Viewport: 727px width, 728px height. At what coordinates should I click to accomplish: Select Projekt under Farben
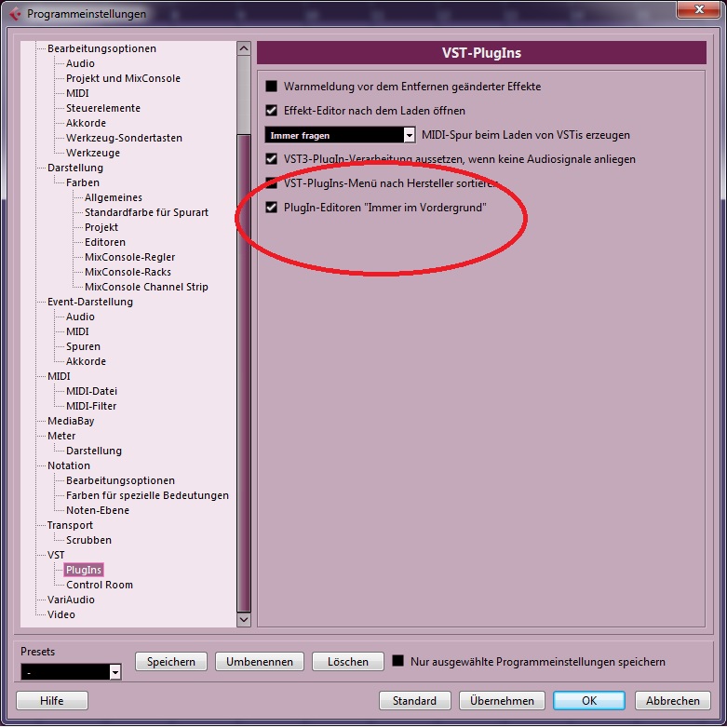coord(101,227)
